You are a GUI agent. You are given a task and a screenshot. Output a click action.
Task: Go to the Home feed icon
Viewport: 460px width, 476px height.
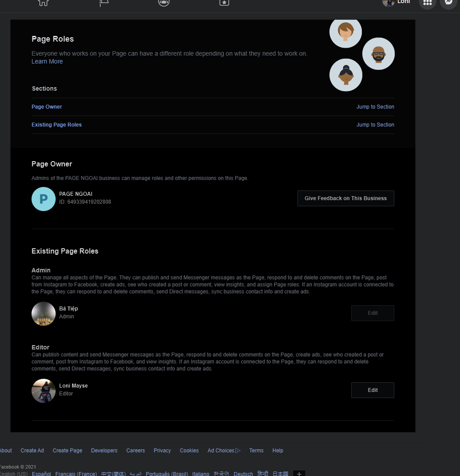click(43, 3)
